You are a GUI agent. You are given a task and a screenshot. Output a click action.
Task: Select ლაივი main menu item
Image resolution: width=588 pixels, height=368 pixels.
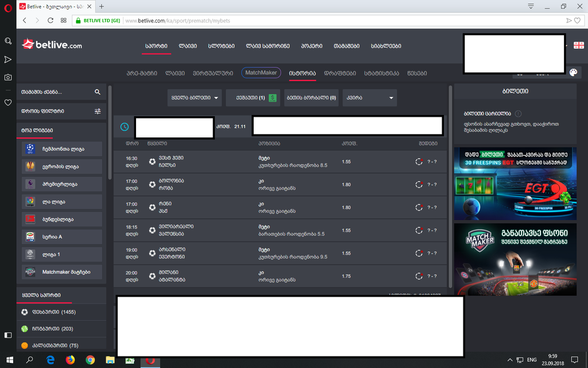pos(188,46)
